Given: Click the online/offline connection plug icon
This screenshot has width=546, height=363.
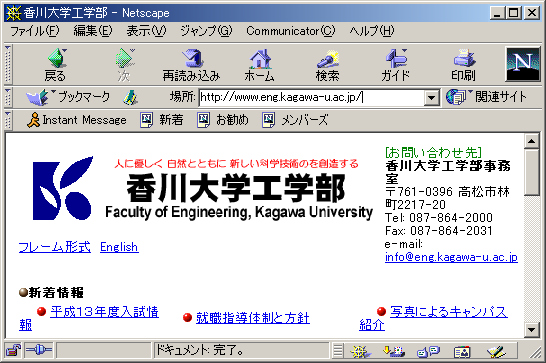Looking at the screenshot, I should 39,350.
